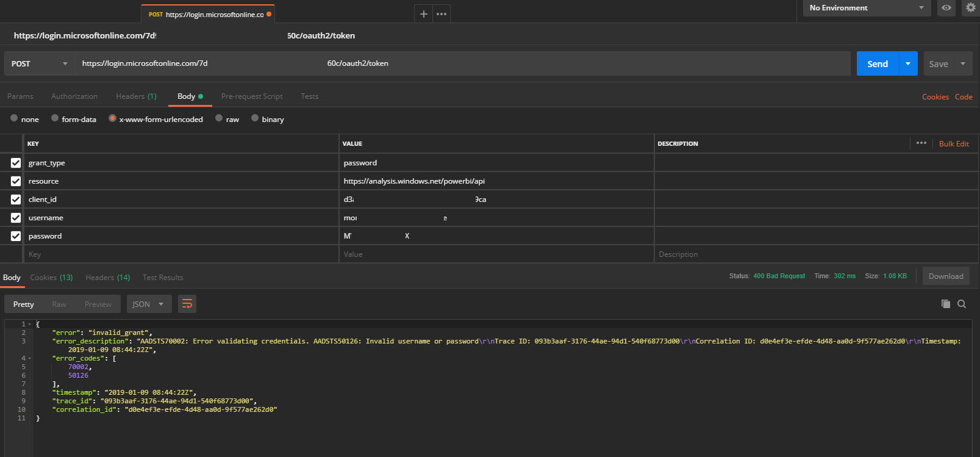Open the Cookies link near Code
980x457 pixels.
(x=935, y=97)
